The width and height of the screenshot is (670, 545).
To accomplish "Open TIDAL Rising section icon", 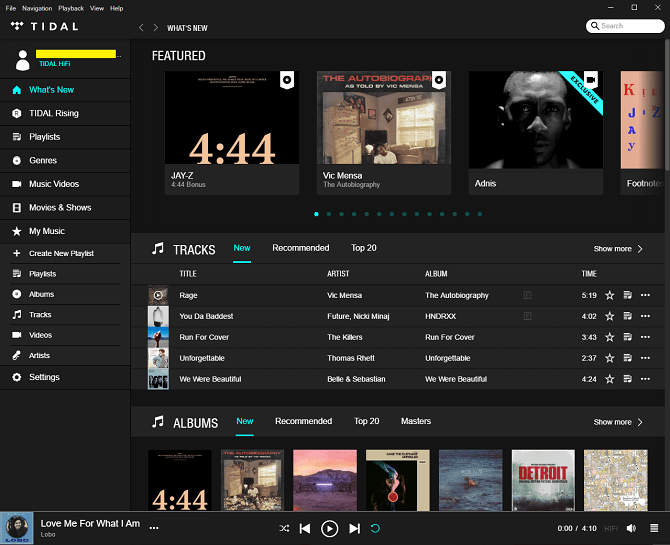I will tap(17, 113).
